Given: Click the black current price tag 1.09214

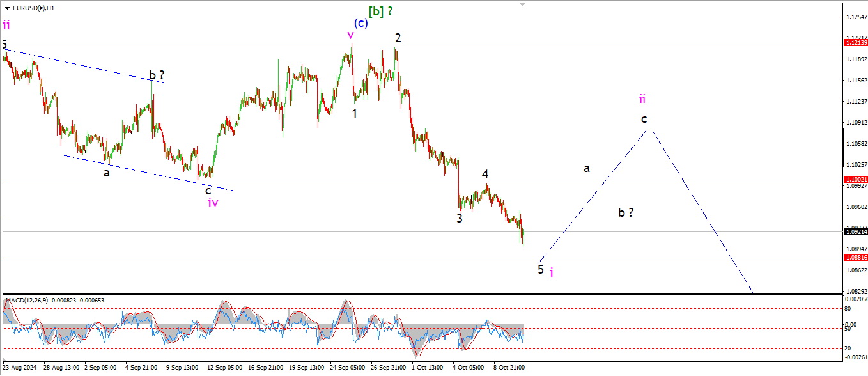Looking at the screenshot, I should pos(855,232).
